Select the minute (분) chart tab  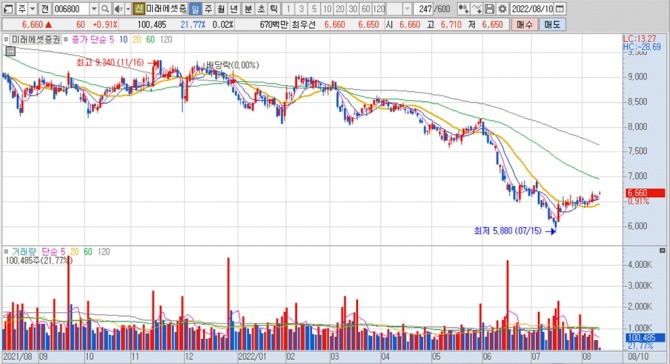click(248, 9)
